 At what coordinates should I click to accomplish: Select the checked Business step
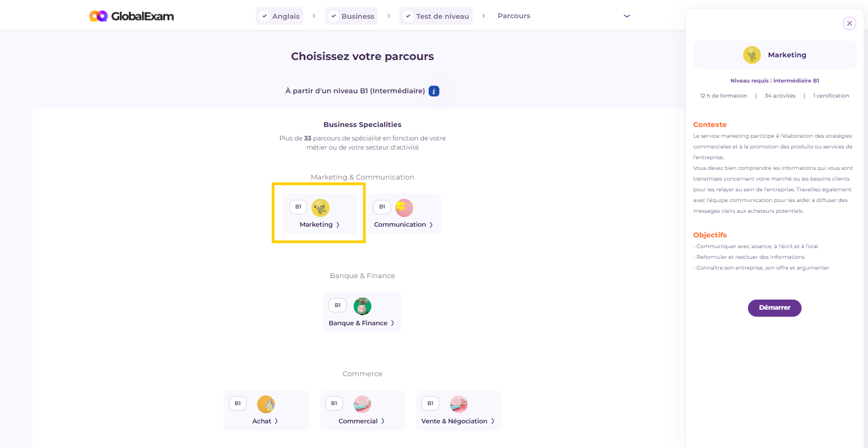[x=351, y=16]
